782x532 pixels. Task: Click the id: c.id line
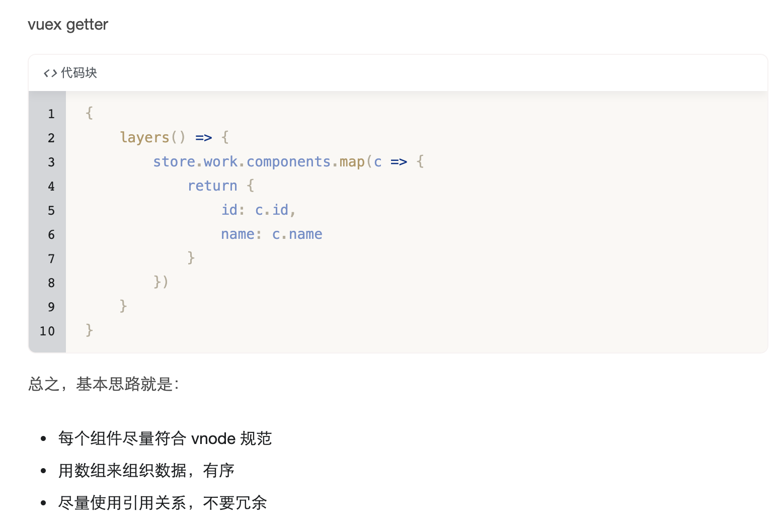(x=259, y=210)
